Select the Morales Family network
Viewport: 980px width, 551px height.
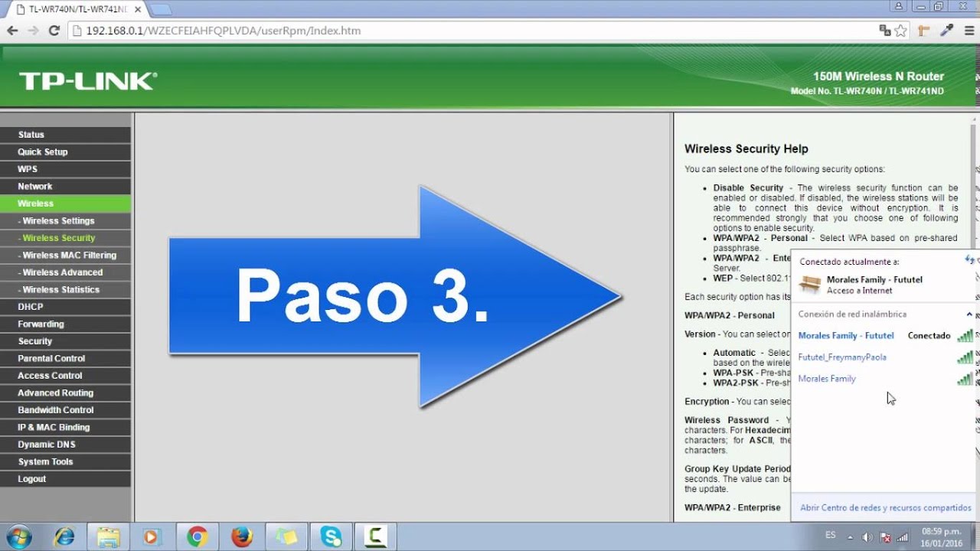point(885,379)
